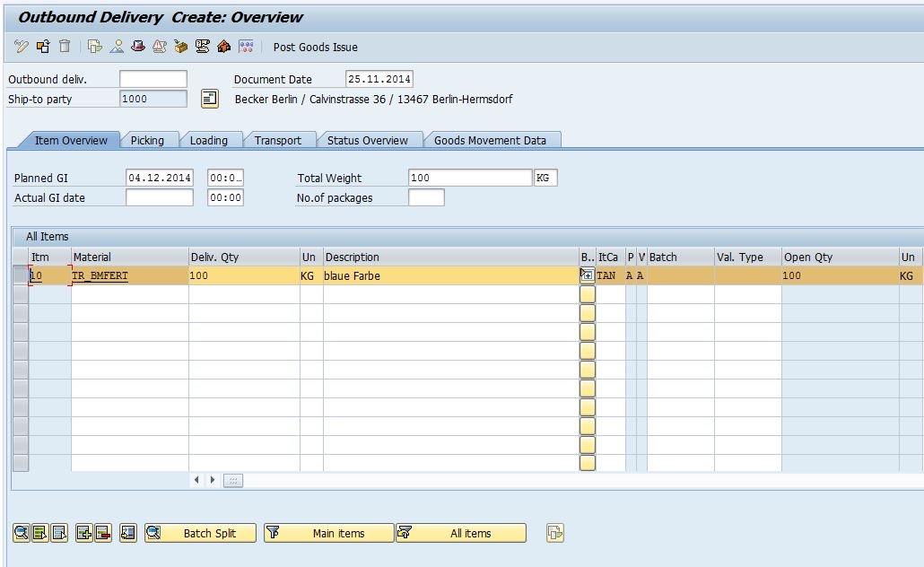Click description cell blaue Farbe
This screenshot has width=924, height=567.
451,275
